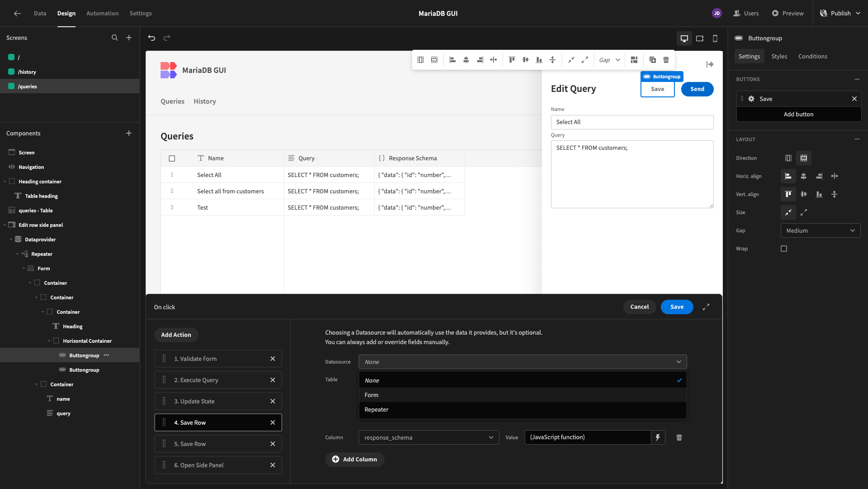
Task: Switch to the Styles tab
Action: click(779, 56)
